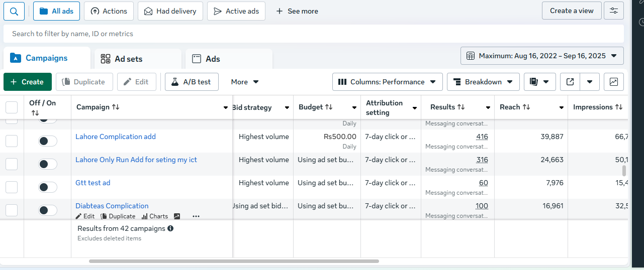Screen dimensions: 644x270
Task: Open the date range picker
Action: point(542,56)
